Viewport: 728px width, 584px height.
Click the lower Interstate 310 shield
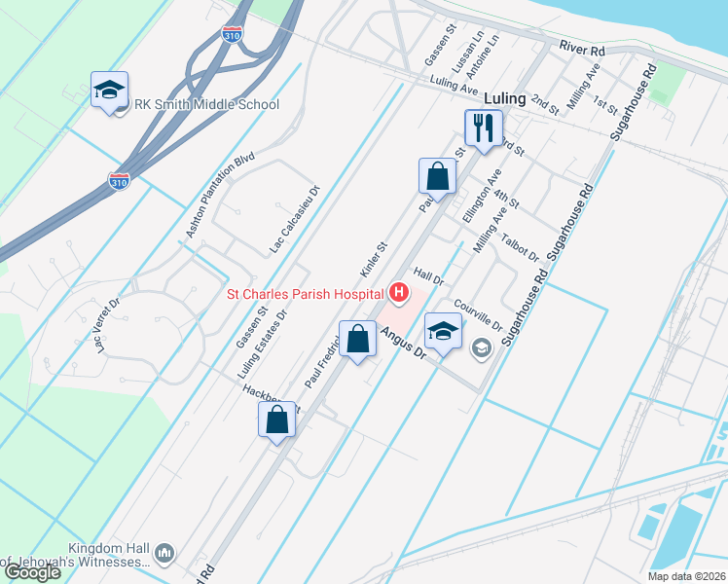(119, 181)
